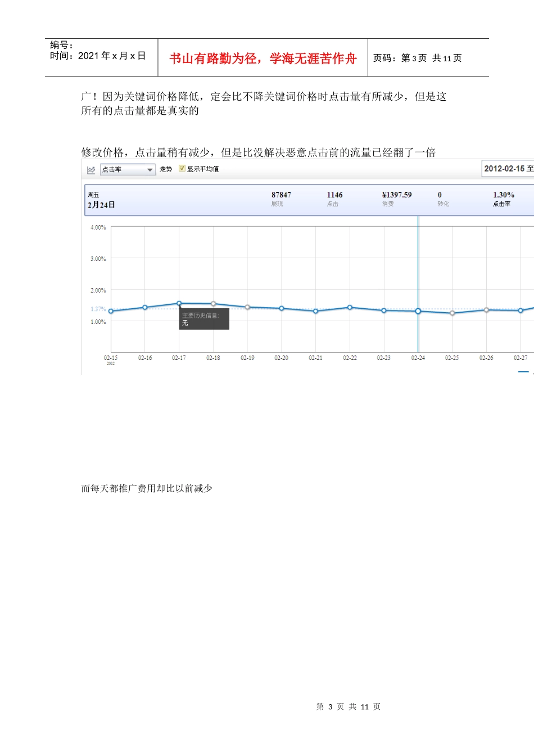The width and height of the screenshot is (534, 756).
Task: Click the 页码:第3页 共11页 header text
Action: (x=418, y=58)
